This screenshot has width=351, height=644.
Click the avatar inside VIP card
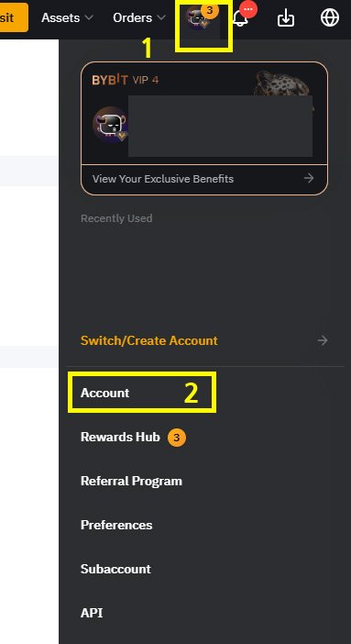pyautogui.click(x=110, y=124)
